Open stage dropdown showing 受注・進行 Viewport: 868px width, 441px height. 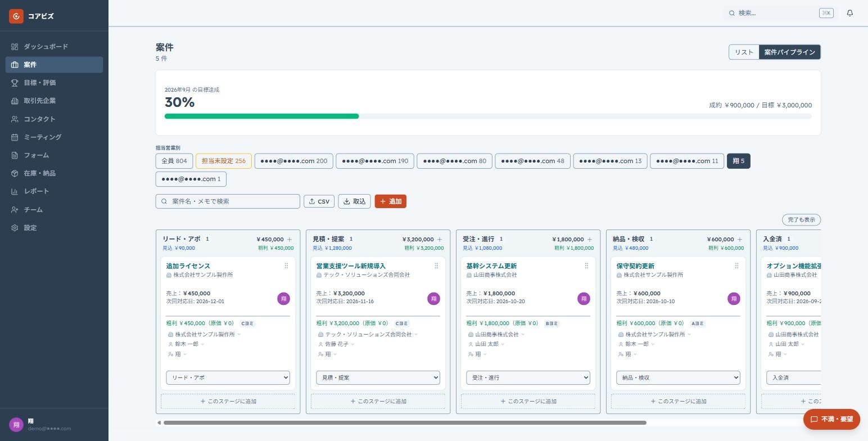coord(528,377)
